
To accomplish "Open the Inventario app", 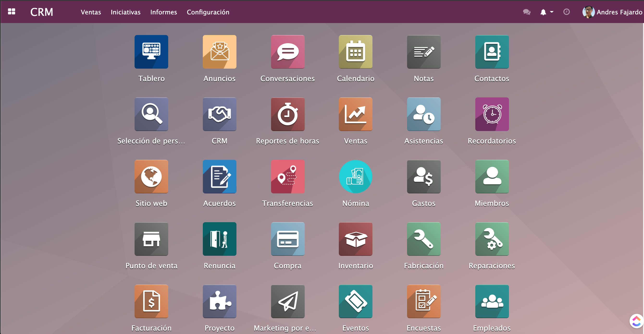I will click(355, 239).
